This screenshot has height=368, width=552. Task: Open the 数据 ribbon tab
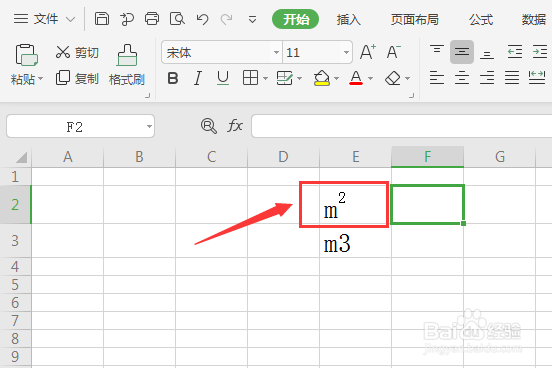pos(534,20)
